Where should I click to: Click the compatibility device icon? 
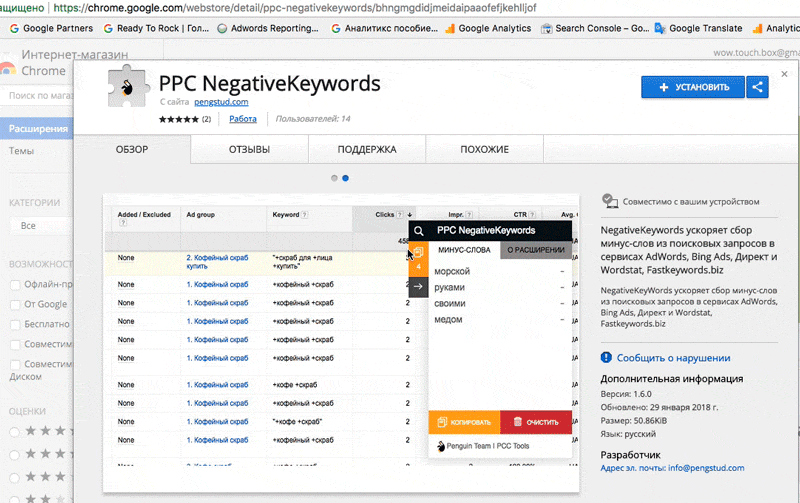pos(610,201)
